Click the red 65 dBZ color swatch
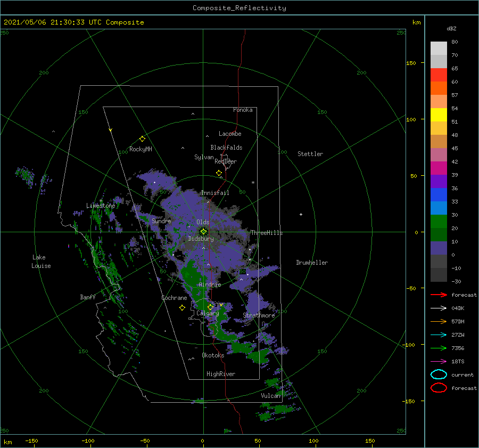 coord(439,75)
